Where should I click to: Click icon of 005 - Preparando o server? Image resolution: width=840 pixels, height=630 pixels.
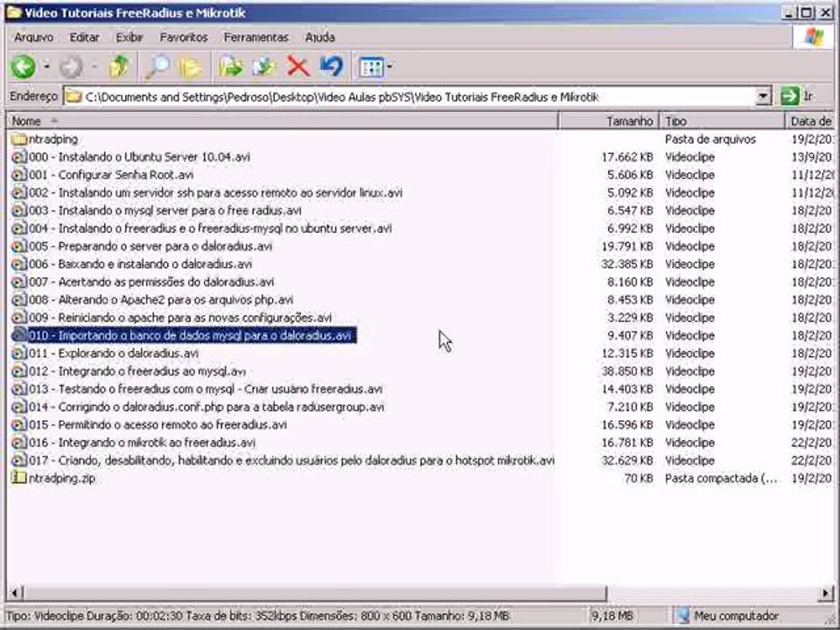pos(18,246)
